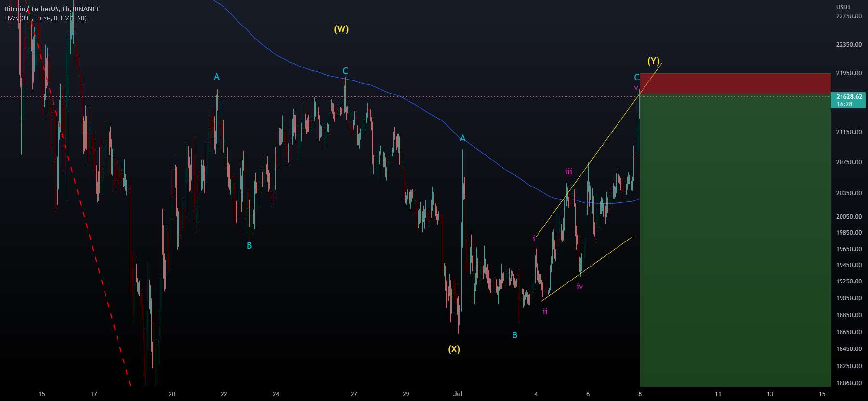Screen dimensions: 868x401
Task: Click cyan B label right of (X)
Action: tap(514, 335)
